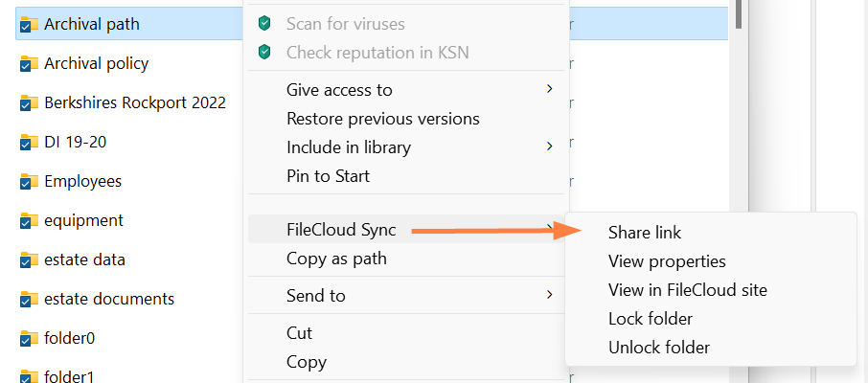Viewport: 868px width, 383px height.
Task: Click the shield icon beside Check reputation in KSN
Action: tap(265, 52)
